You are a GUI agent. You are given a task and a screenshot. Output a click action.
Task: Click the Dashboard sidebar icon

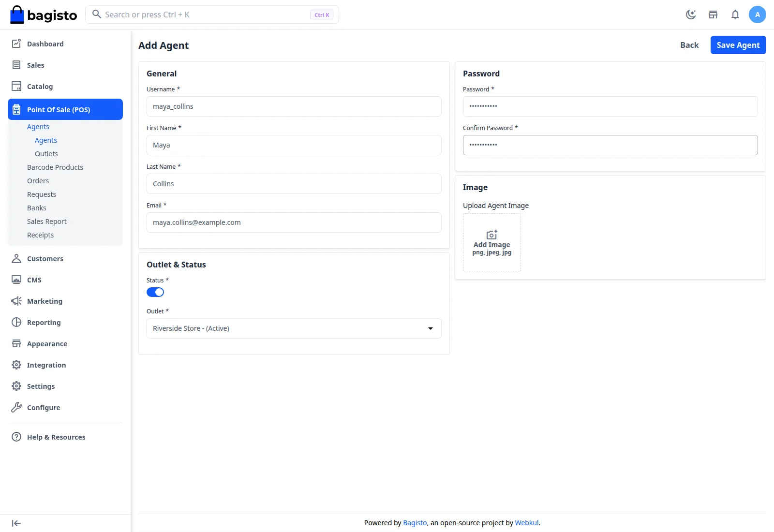16,44
